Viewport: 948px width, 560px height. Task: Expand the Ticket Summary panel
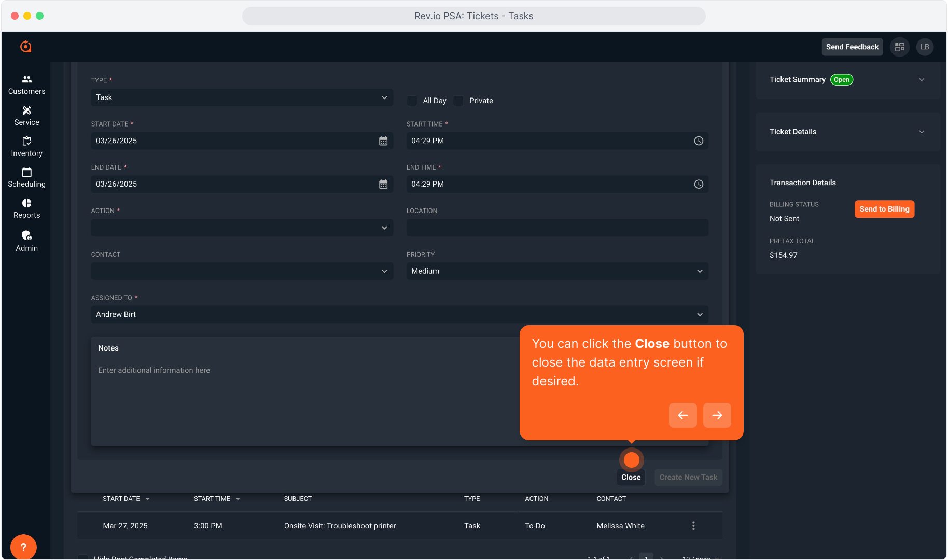tap(921, 80)
